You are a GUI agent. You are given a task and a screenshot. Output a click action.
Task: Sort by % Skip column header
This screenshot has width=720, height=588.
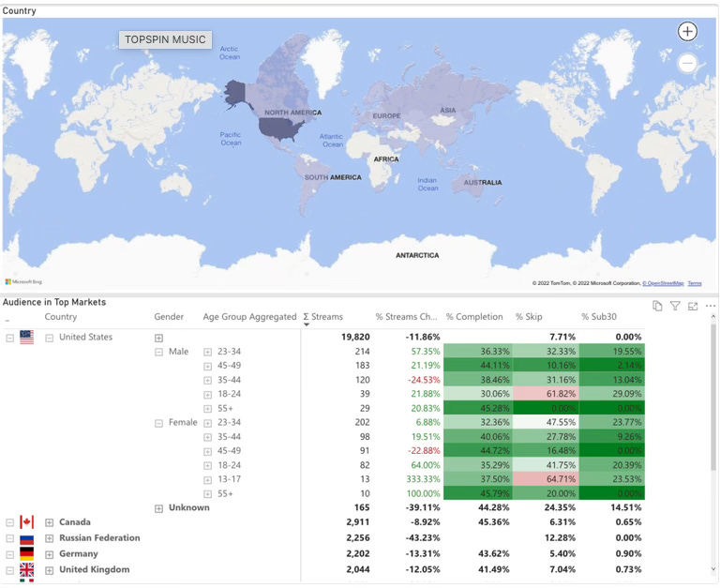click(x=529, y=317)
